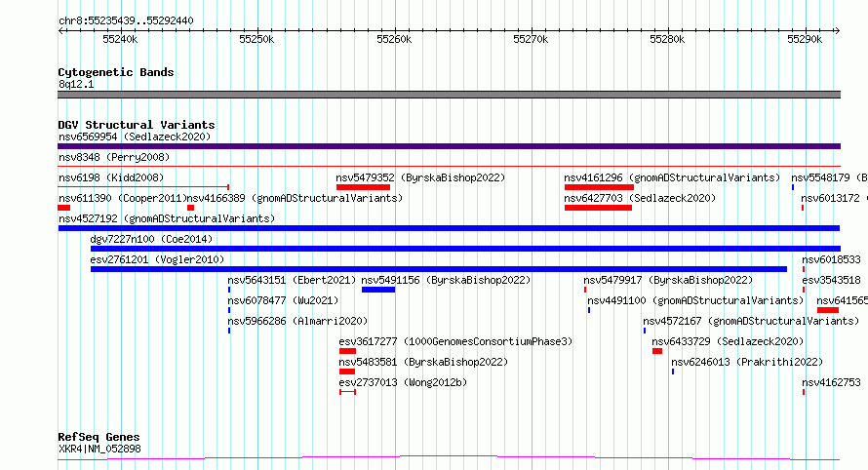
Task: Select the purple nsv6569954 variant bar
Action: [449, 146]
